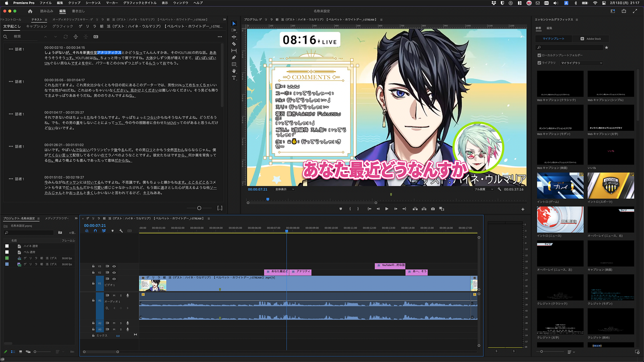Switch to the キャプション tab
Screen dimensions: 644x362
coord(36,26)
